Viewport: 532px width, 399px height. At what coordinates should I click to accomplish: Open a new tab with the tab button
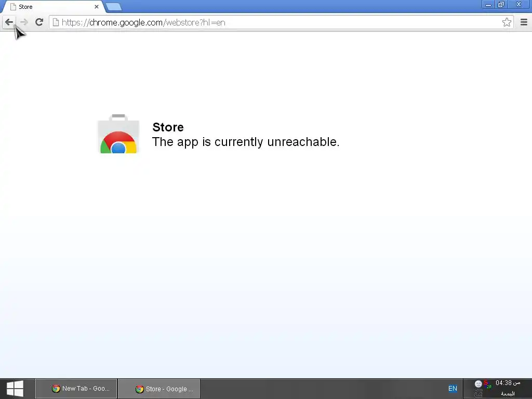pos(114,7)
